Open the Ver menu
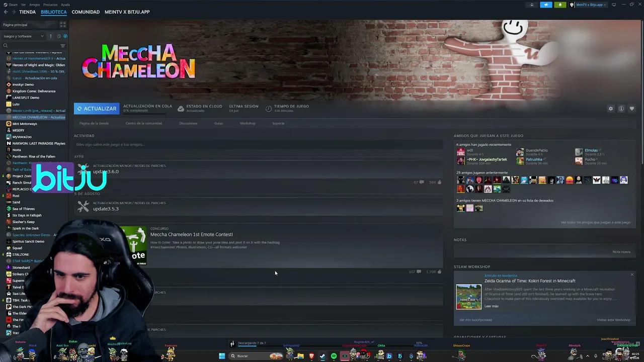The image size is (644, 362). point(24,5)
